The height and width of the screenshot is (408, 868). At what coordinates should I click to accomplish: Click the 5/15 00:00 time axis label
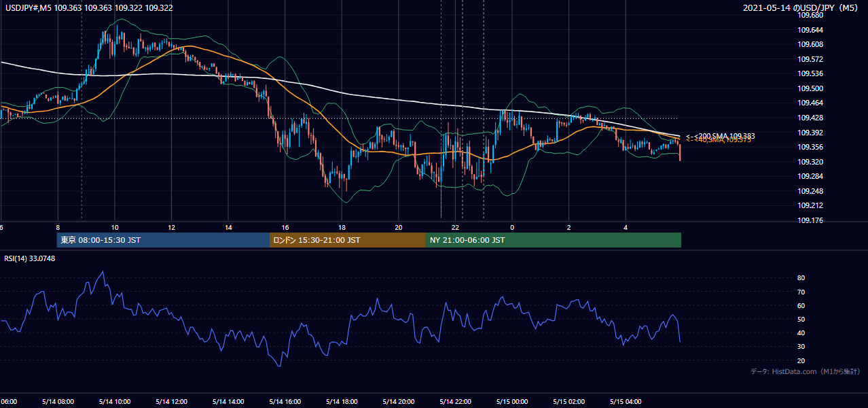(512, 401)
